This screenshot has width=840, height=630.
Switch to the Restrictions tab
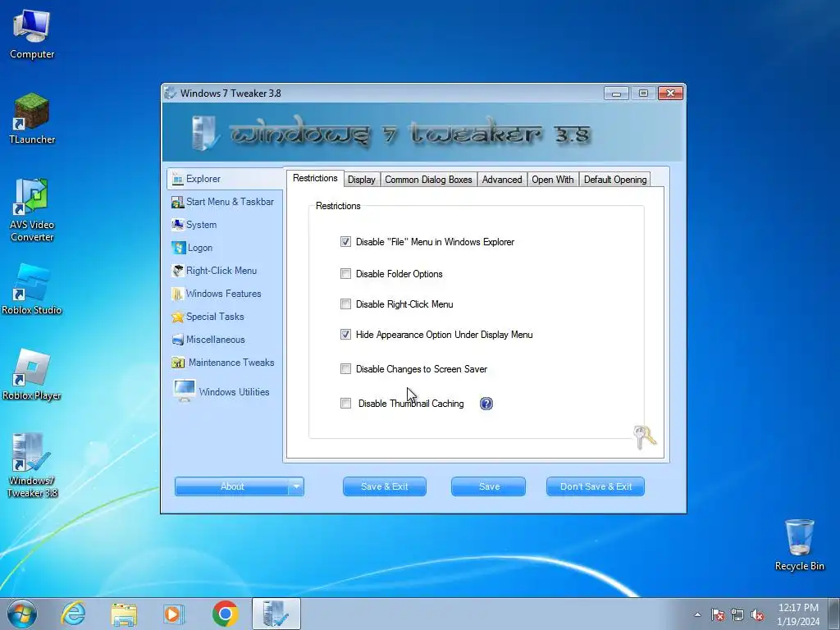315,178
